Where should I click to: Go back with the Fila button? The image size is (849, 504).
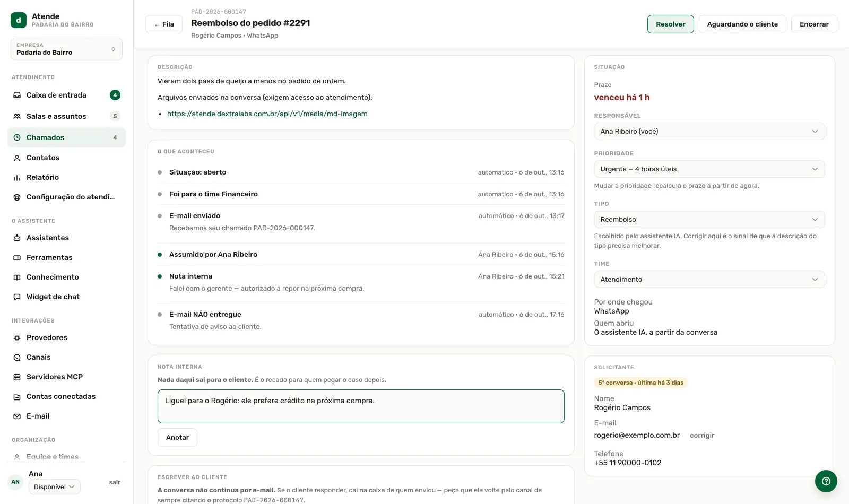[x=164, y=24]
